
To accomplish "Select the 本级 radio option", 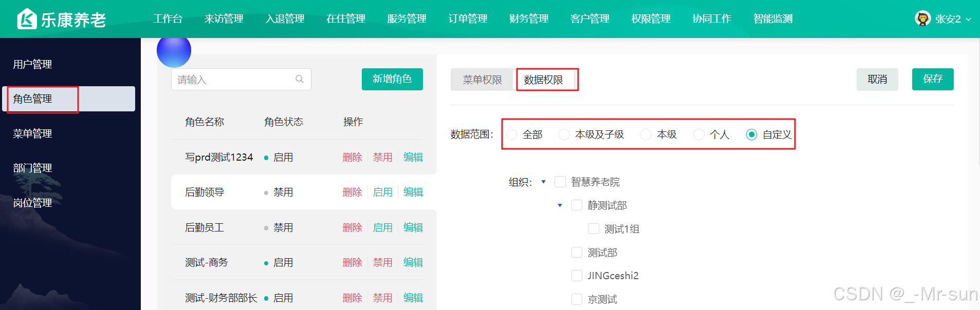I will 646,134.
